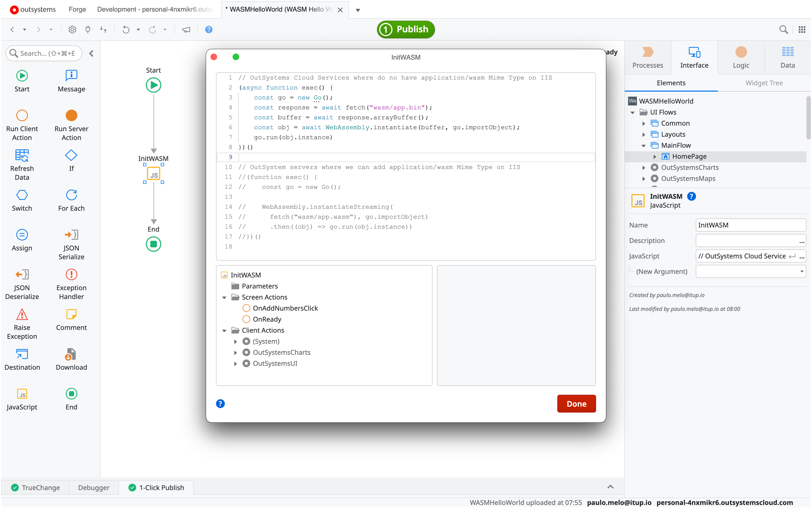Screen dimensions: 812x508
Task: Select the End tool in toolbox
Action: [71, 399]
